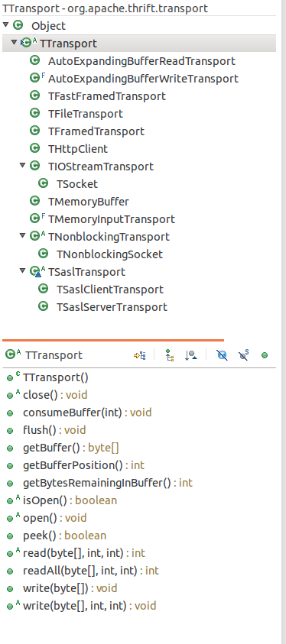Click the TSocket class icon
This screenshot has width=286, height=644.
[x=43, y=183]
